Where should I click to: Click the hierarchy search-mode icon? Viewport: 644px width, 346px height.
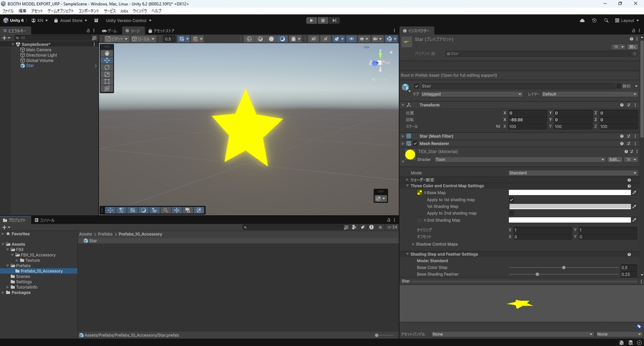pyautogui.click(x=94, y=38)
